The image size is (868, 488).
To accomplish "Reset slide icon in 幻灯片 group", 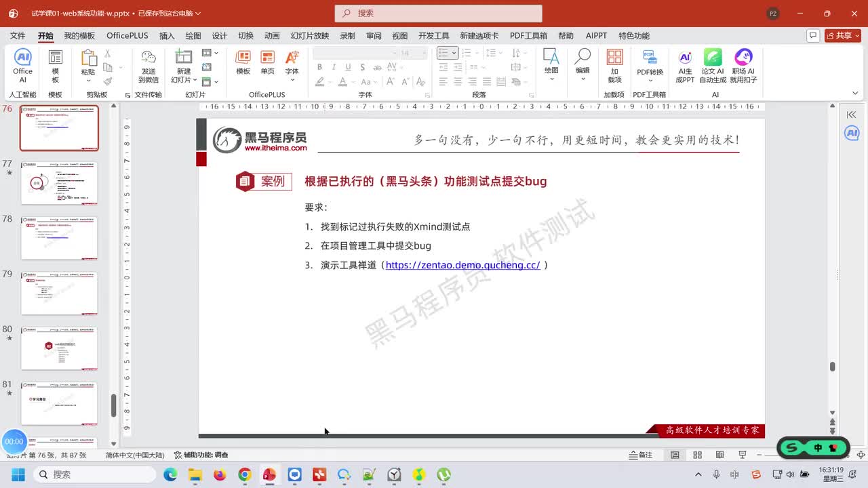I will 206,67.
